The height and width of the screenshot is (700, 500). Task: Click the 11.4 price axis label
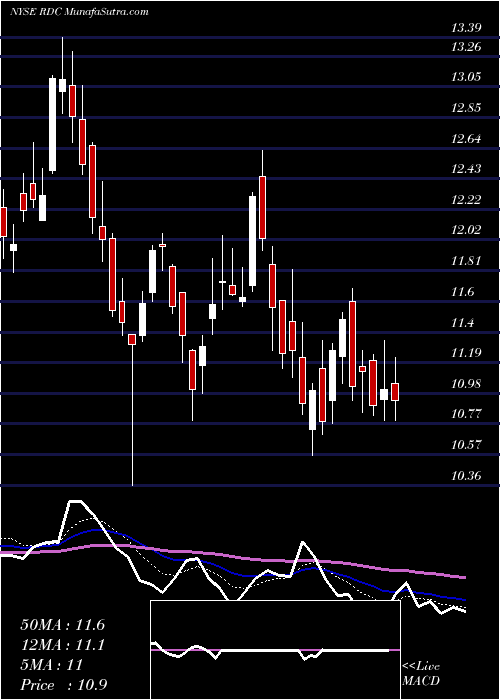[x=462, y=323]
